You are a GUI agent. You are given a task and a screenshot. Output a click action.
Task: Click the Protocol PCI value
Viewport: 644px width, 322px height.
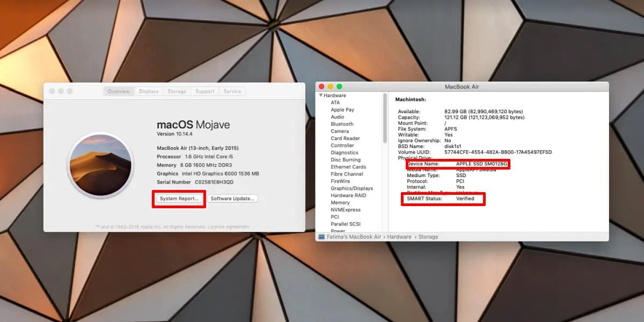460,181
